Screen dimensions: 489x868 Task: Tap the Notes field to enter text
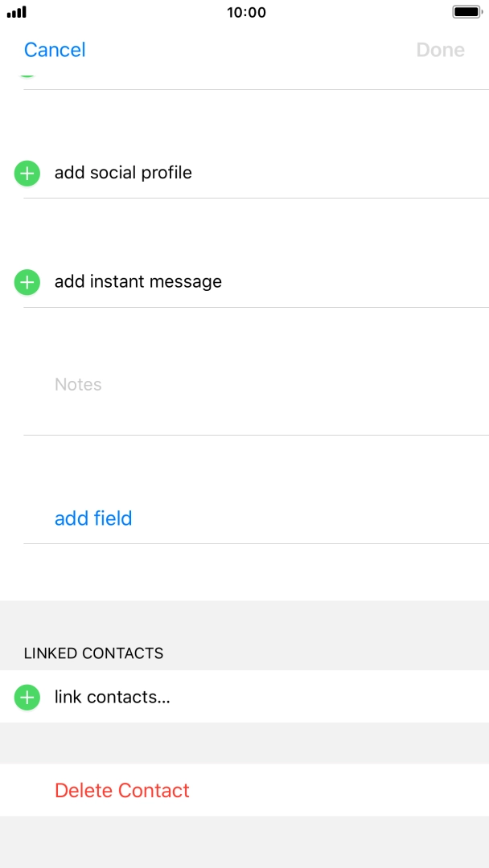click(78, 384)
